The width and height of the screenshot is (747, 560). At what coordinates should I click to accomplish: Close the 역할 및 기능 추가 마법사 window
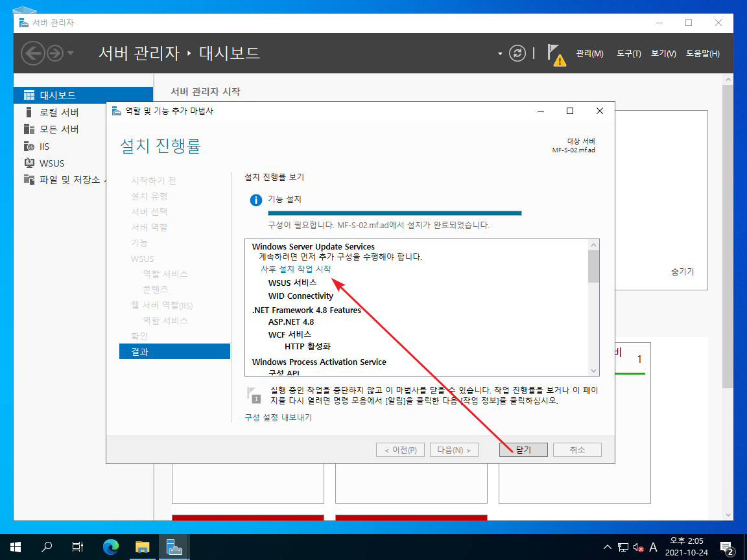600,111
